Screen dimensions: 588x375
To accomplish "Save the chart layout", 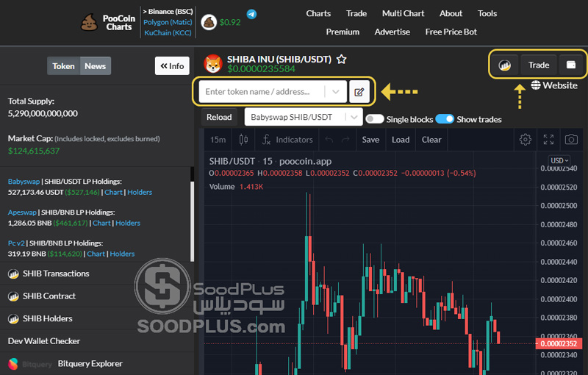I will click(x=370, y=140).
